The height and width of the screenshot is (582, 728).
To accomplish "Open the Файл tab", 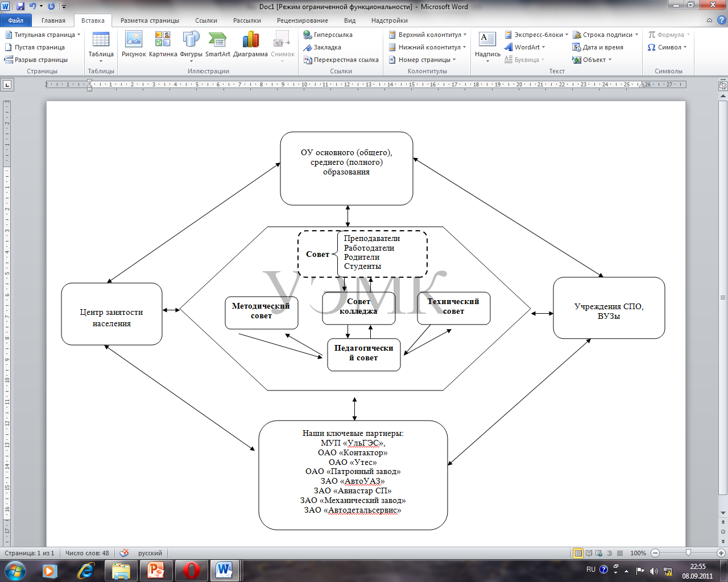I will tap(16, 20).
